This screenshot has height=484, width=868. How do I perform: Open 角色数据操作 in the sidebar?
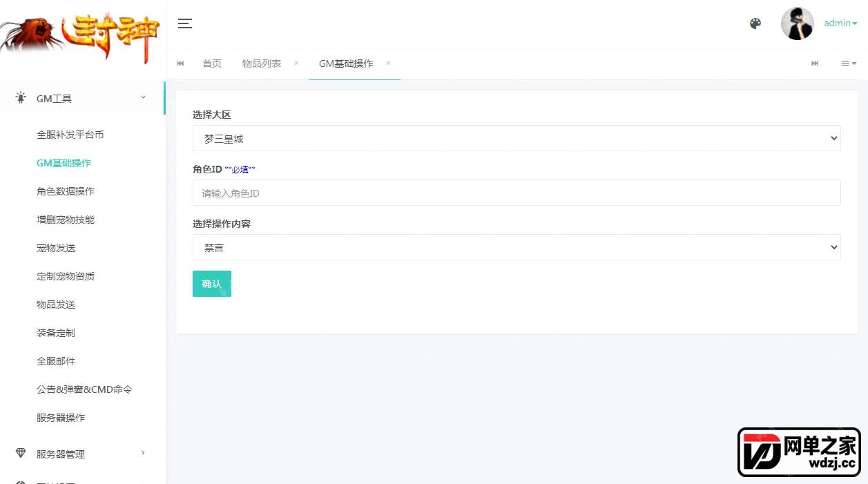click(x=66, y=191)
